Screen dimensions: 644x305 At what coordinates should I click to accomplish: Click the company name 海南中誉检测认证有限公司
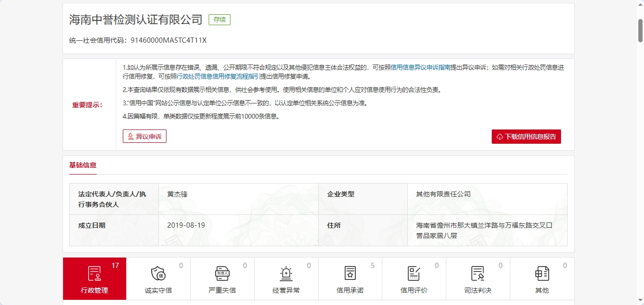pos(136,19)
